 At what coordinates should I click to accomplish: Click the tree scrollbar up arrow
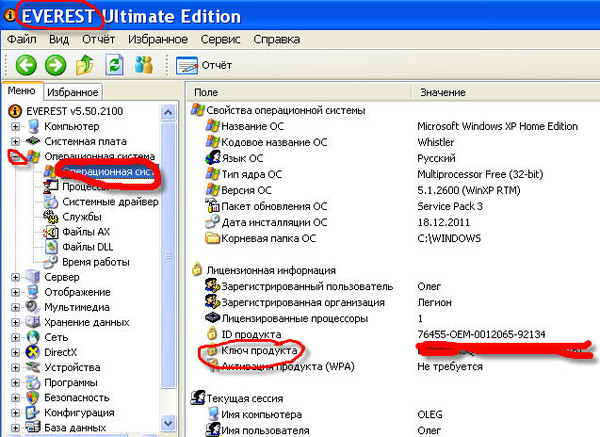click(x=168, y=113)
